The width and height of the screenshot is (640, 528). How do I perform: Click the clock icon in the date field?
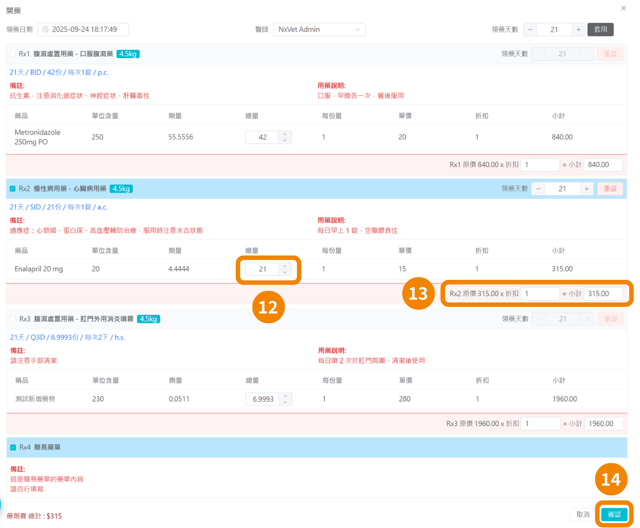point(45,29)
